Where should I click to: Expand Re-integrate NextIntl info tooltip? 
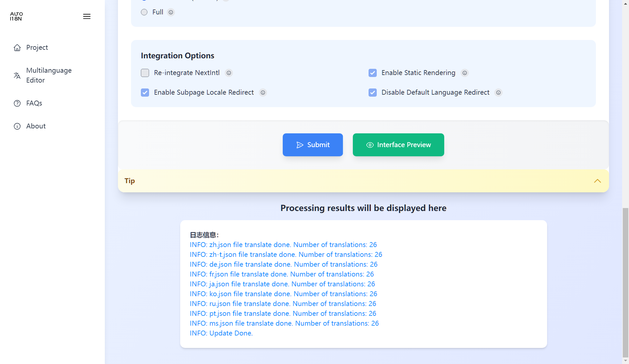[x=229, y=72]
